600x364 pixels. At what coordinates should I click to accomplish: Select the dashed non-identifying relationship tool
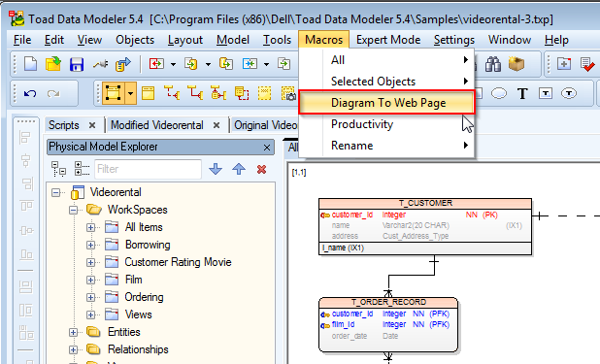pos(172,93)
